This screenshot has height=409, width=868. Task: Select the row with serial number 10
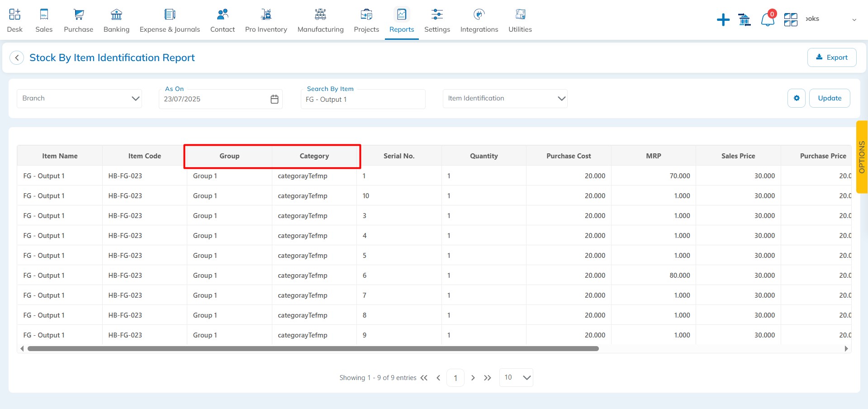tap(434, 196)
